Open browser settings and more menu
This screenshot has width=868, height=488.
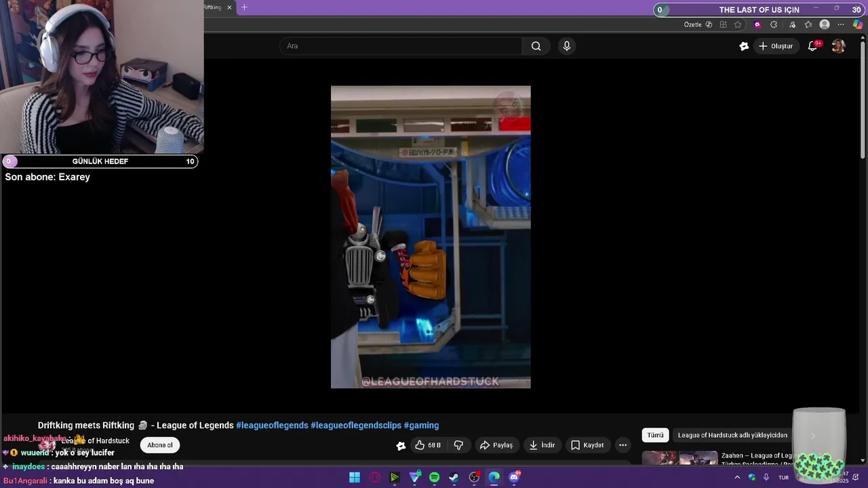[841, 24]
